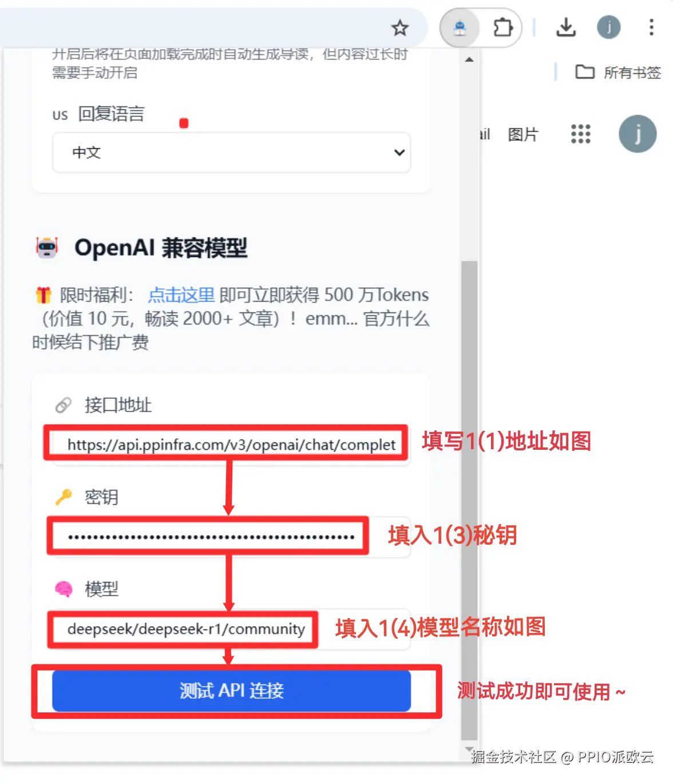
Task: Click the 测试 API 连接 button
Action: coord(231,691)
